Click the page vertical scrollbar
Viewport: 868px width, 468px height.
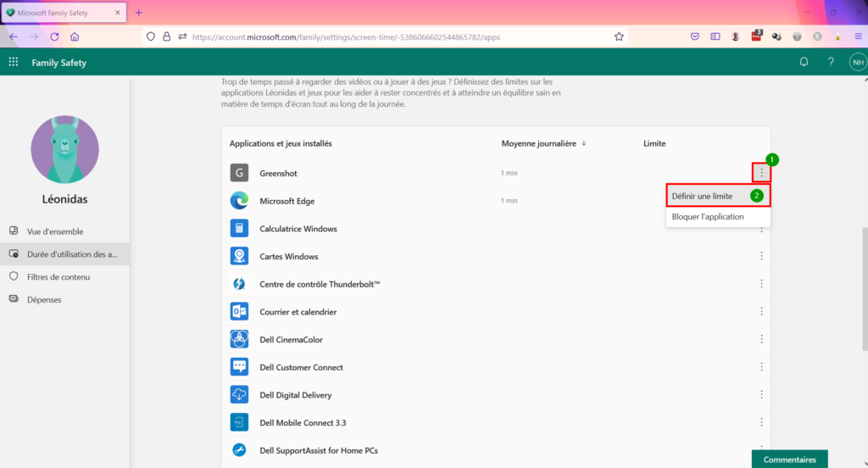coord(865,289)
